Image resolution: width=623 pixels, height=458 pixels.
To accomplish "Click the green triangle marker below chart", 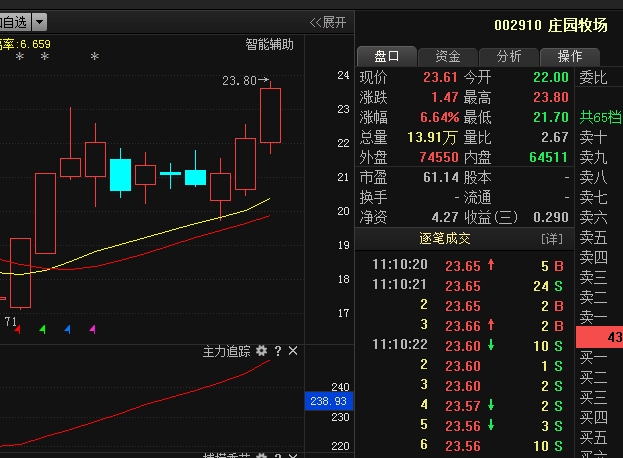I will pyautogui.click(x=43, y=329).
